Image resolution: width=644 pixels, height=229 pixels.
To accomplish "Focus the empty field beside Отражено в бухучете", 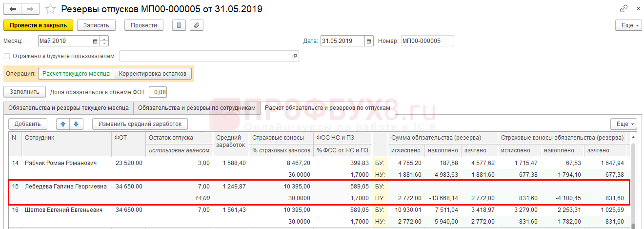I will tap(205, 57).
